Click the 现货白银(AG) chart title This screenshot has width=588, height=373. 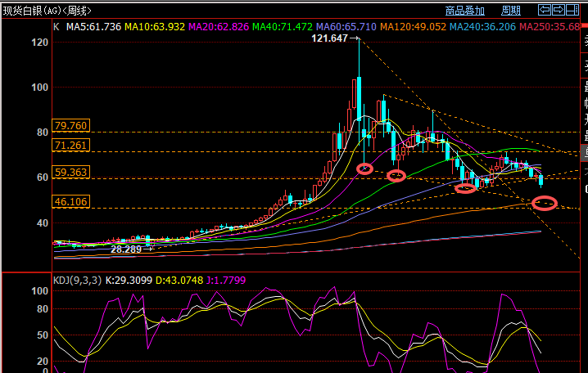[47, 11]
